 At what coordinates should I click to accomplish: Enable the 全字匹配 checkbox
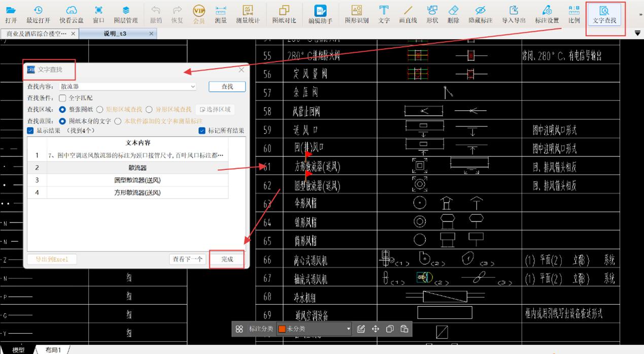point(63,98)
